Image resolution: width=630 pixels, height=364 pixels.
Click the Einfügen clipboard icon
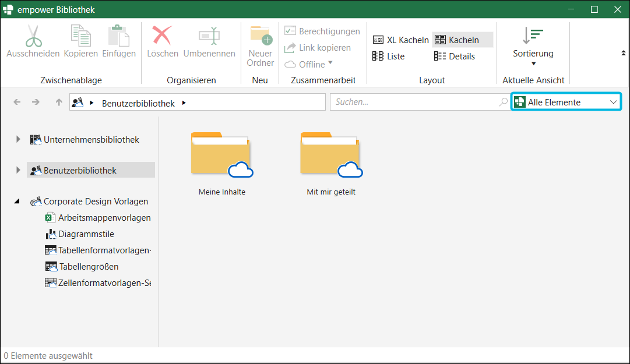point(118,36)
